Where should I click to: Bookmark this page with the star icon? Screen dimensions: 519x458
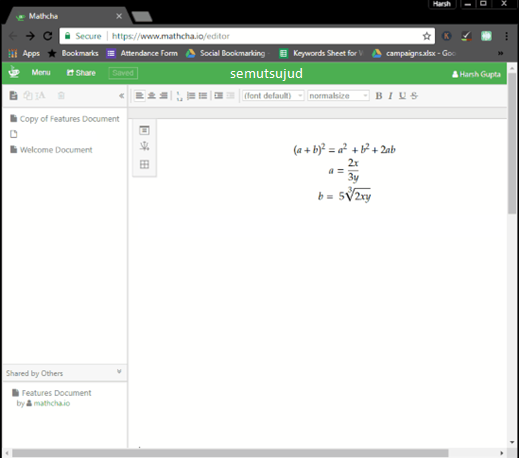pyautogui.click(x=427, y=36)
